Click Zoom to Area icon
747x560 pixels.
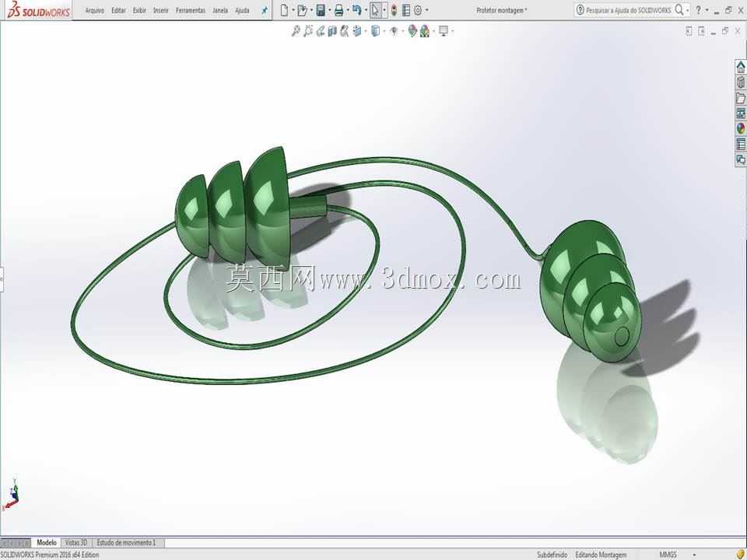point(308,31)
